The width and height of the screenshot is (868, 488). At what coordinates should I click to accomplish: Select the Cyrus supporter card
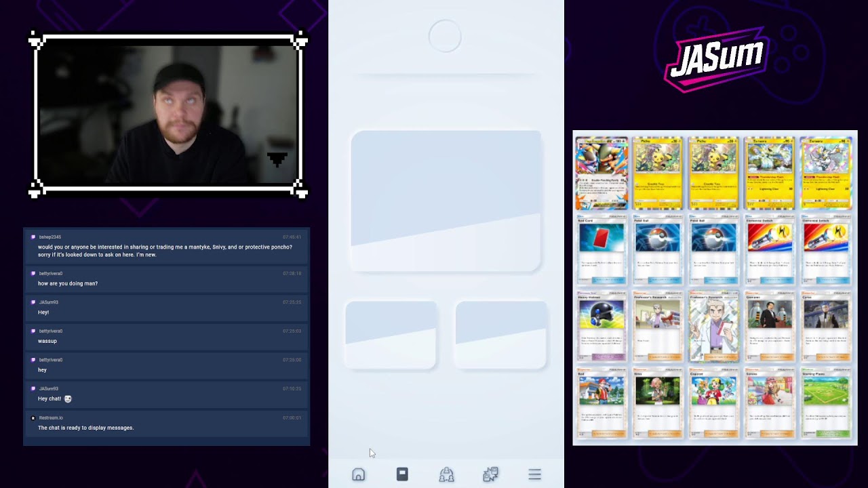[x=826, y=327]
